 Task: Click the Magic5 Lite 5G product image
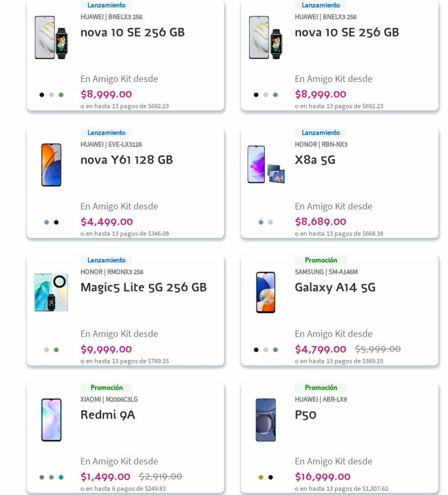tap(52, 293)
